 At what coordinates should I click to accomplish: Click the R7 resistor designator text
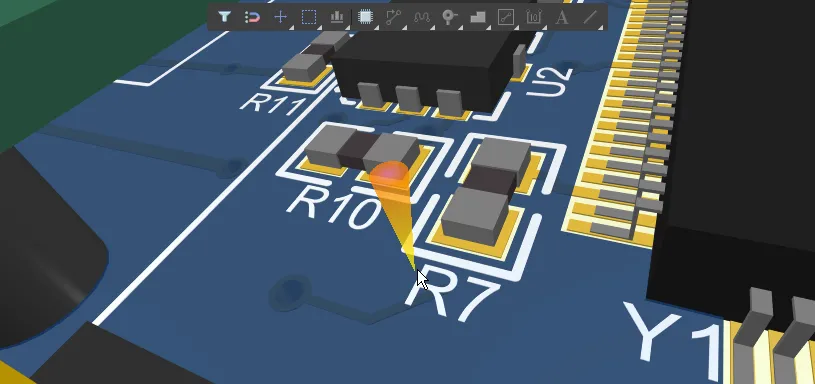click(451, 295)
